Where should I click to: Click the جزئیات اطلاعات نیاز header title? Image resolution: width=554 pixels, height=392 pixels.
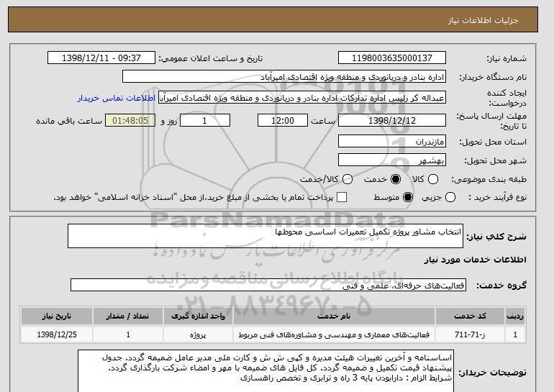pos(483,20)
